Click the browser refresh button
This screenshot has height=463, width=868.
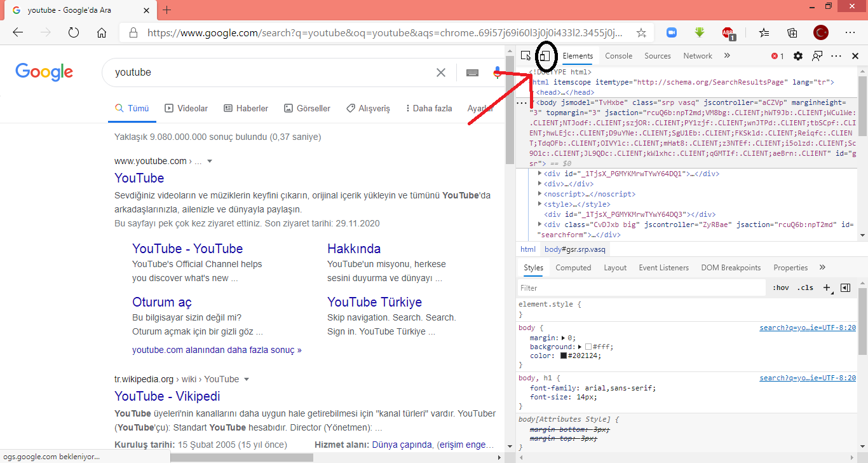[73, 32]
